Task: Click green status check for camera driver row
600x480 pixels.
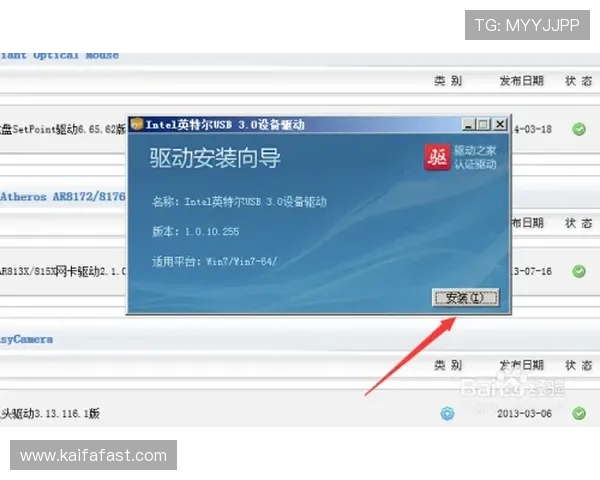Action: [579, 413]
